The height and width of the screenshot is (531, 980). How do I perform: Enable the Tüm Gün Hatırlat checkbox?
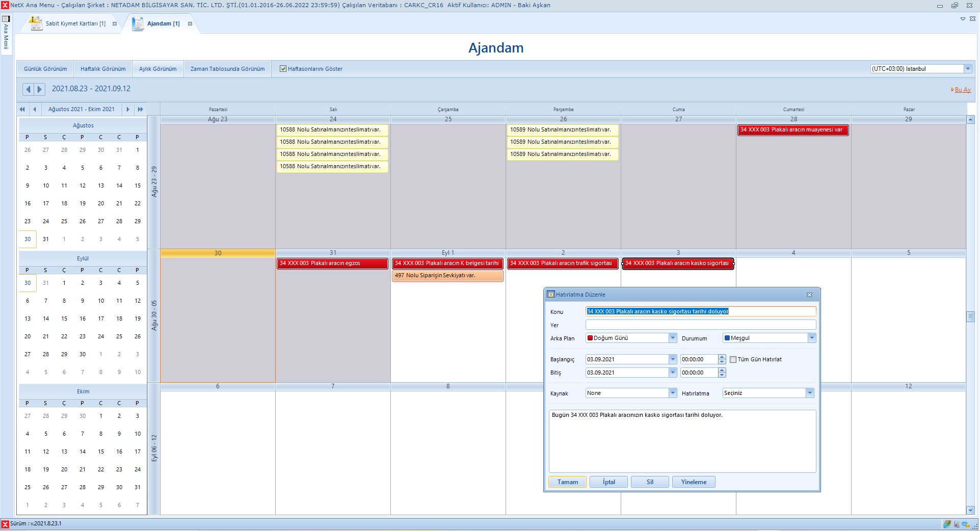coord(733,360)
